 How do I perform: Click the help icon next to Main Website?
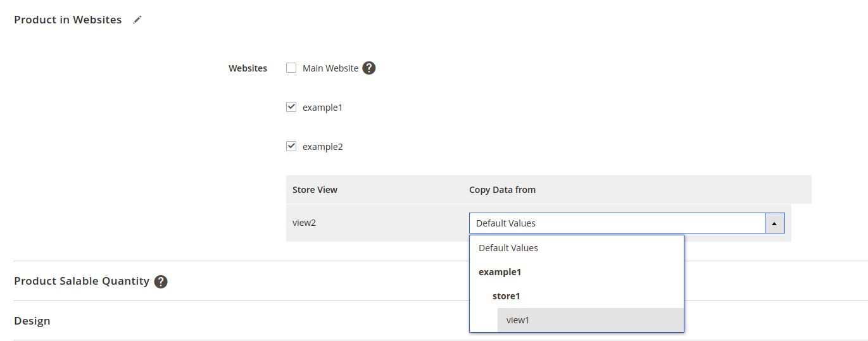tap(369, 68)
